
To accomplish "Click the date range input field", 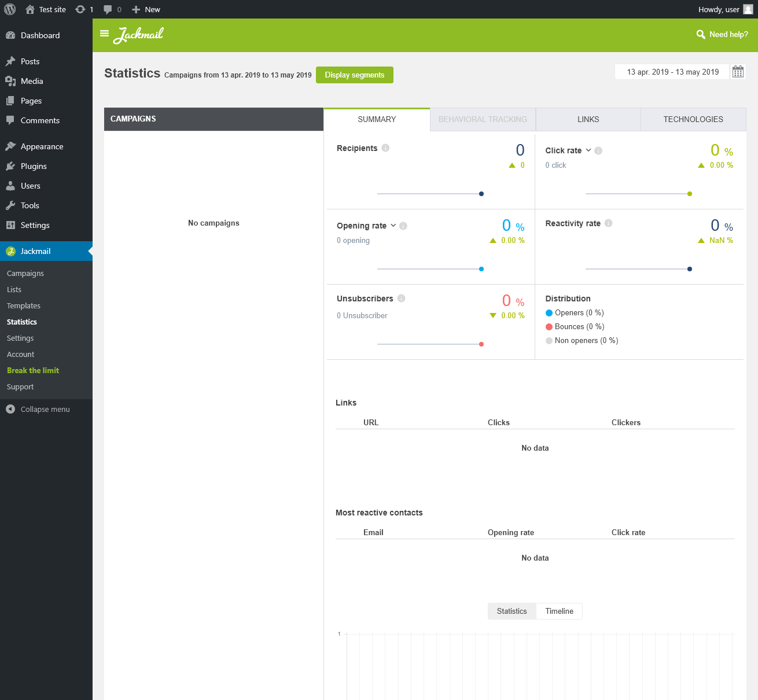I will 672,72.
